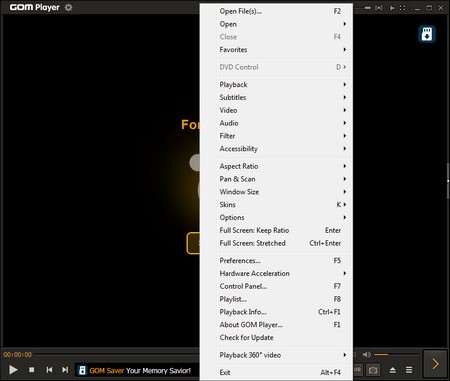
Task: Click the eject open-file icon
Action: pos(393,370)
